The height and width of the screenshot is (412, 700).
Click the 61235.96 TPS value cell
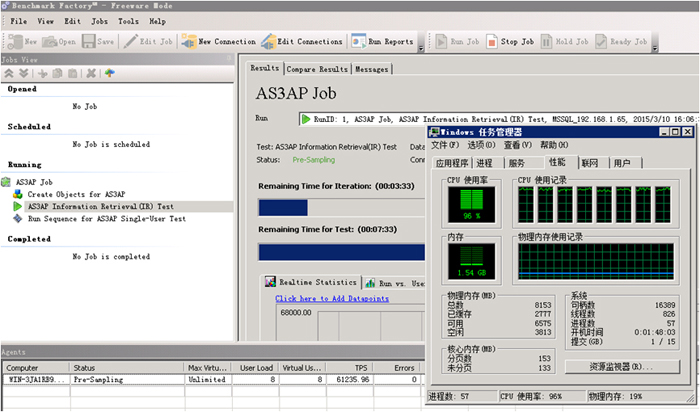tap(348, 379)
